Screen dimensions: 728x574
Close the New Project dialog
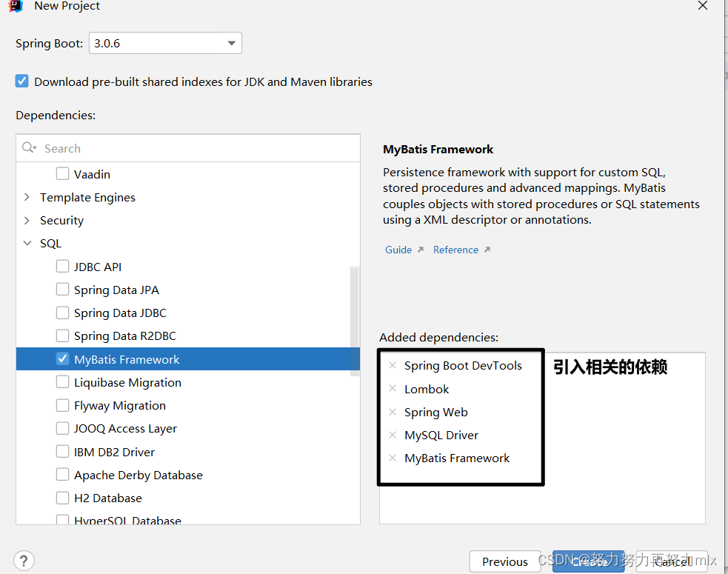coord(703,6)
